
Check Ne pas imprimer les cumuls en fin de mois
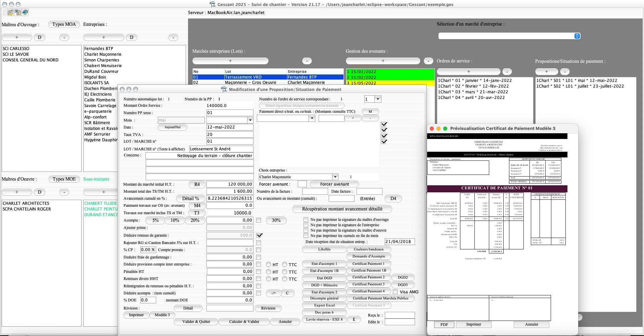[x=306, y=236]
